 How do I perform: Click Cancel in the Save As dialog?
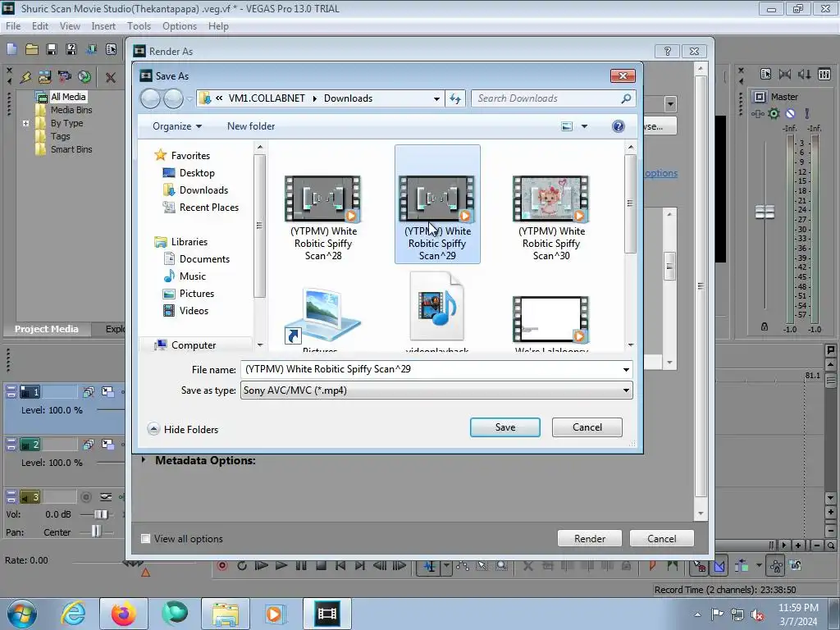tap(587, 427)
